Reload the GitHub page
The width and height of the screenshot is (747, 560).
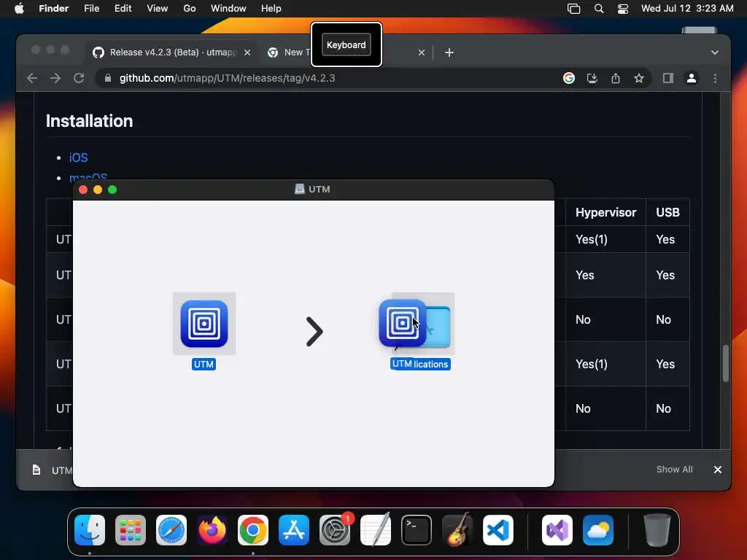coord(79,78)
